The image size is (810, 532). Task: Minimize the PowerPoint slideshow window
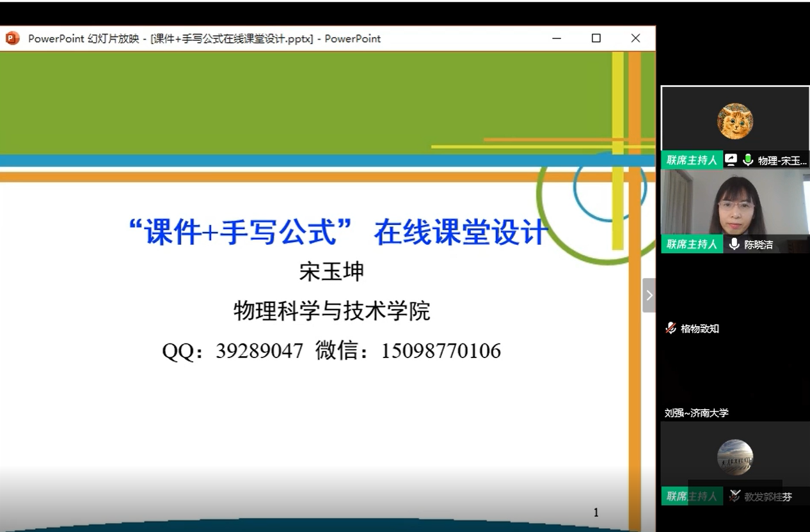(557, 38)
